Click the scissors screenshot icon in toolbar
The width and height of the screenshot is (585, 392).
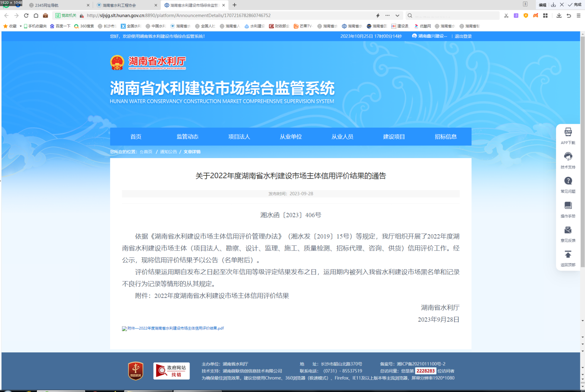click(x=506, y=16)
